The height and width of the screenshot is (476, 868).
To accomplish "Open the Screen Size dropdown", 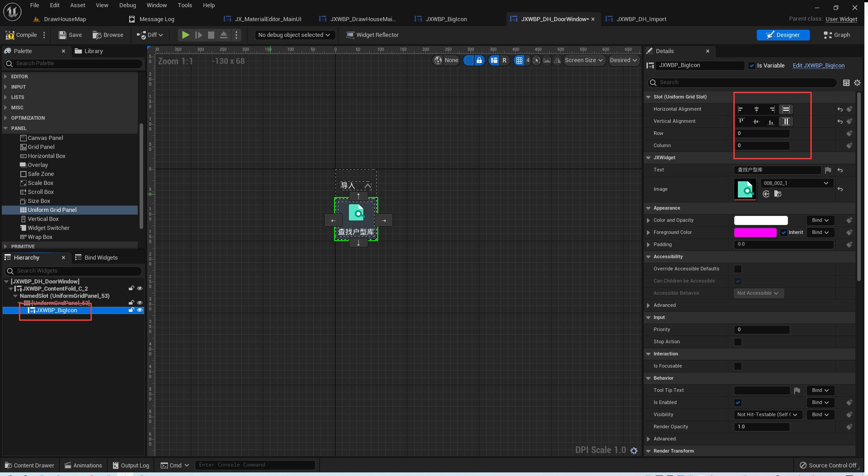I will tap(583, 60).
